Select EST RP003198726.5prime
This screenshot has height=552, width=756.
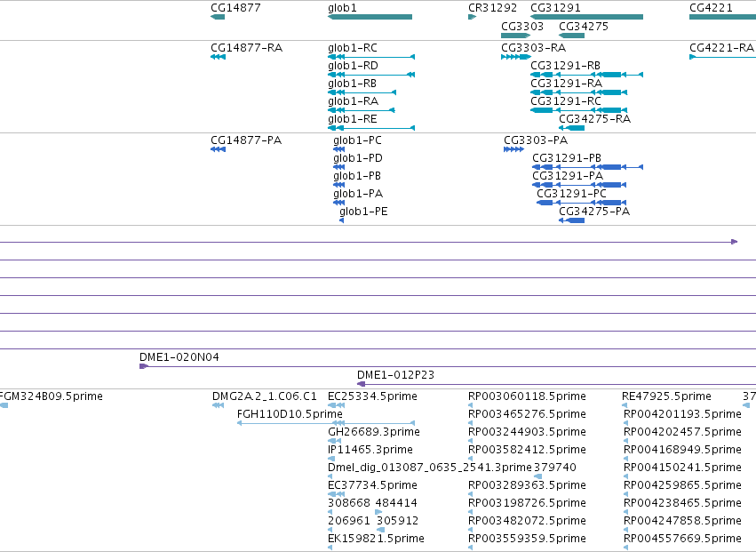coord(471,512)
